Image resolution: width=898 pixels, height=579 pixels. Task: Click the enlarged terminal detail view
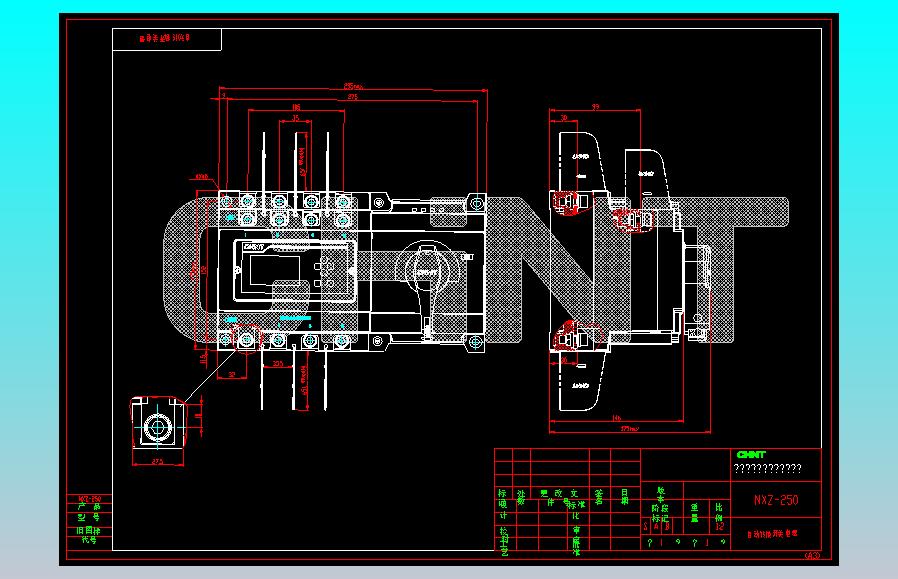(x=158, y=423)
